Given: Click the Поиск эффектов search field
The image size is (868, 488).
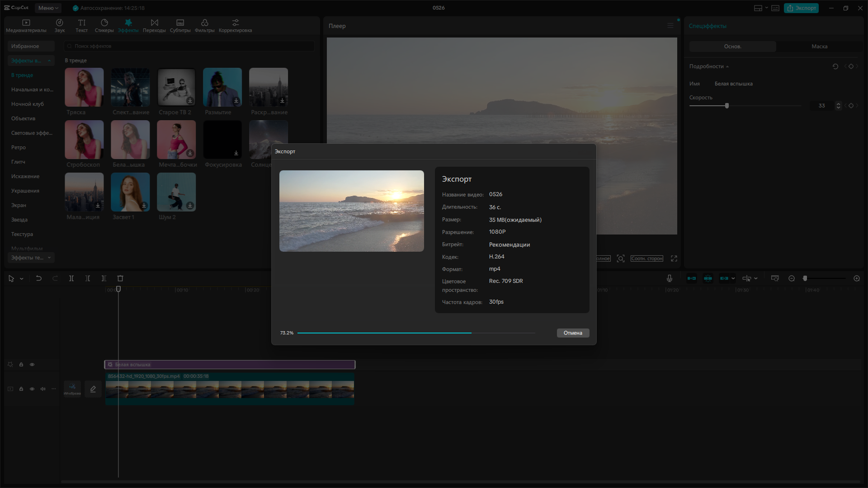Looking at the screenshot, I should click(189, 46).
